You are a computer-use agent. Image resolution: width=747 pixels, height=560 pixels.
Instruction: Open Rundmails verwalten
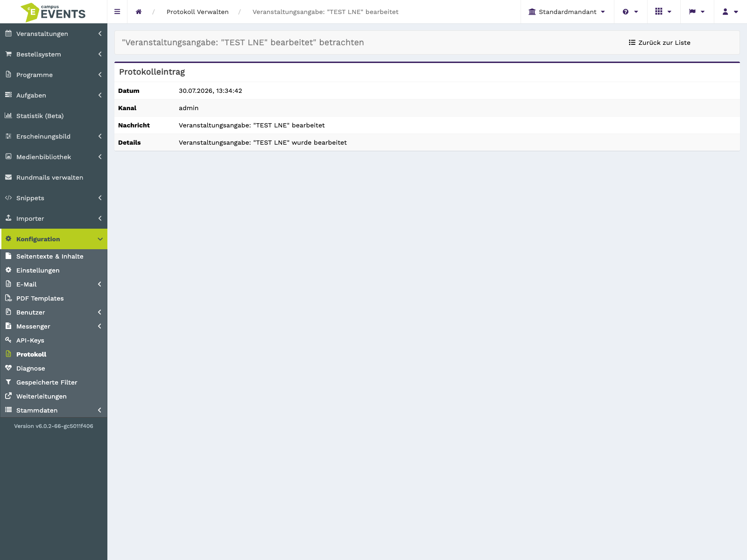point(54,177)
